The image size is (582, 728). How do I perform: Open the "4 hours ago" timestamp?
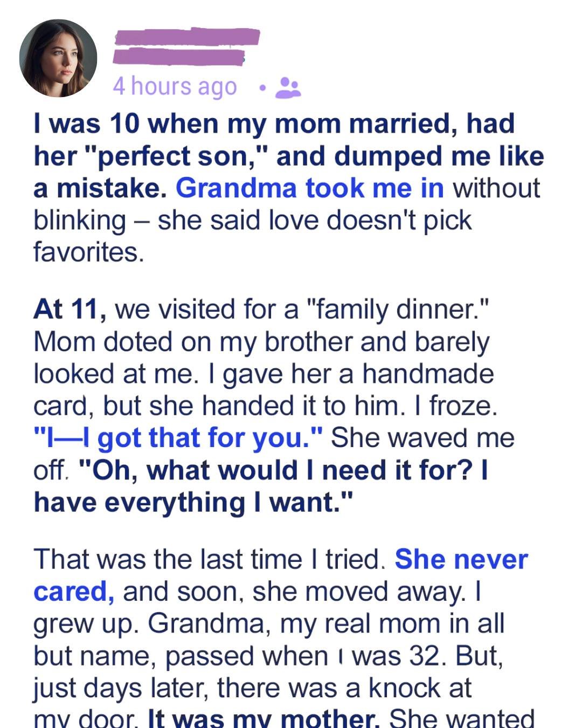174,85
